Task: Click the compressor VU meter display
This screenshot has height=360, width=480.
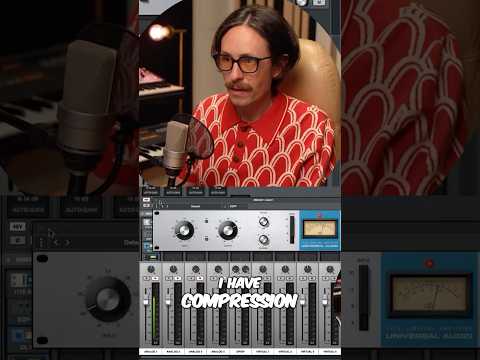Action: 320,228
